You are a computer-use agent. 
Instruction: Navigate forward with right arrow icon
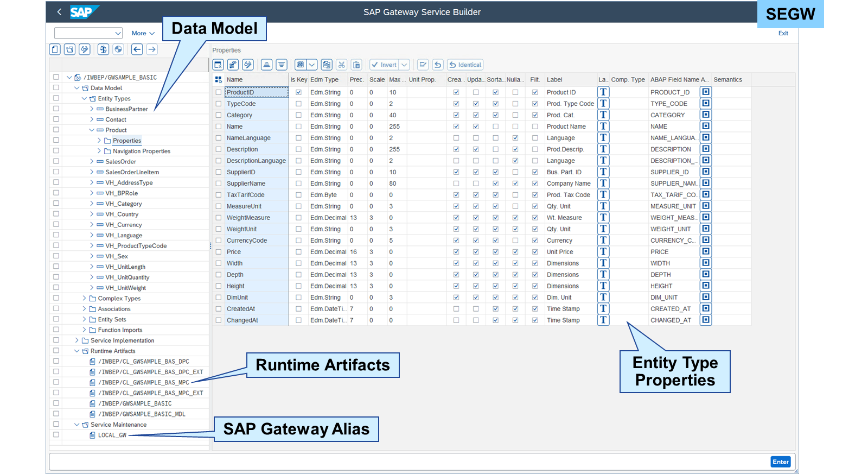click(152, 49)
